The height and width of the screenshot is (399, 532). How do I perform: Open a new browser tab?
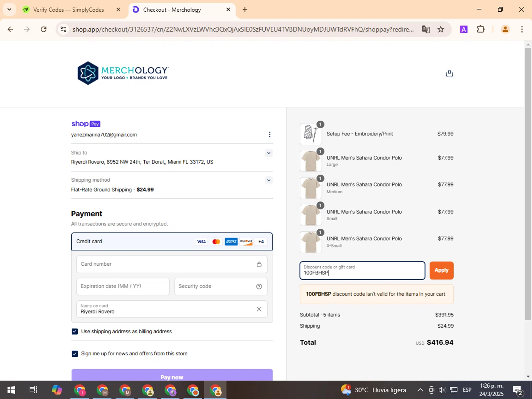[x=245, y=10]
